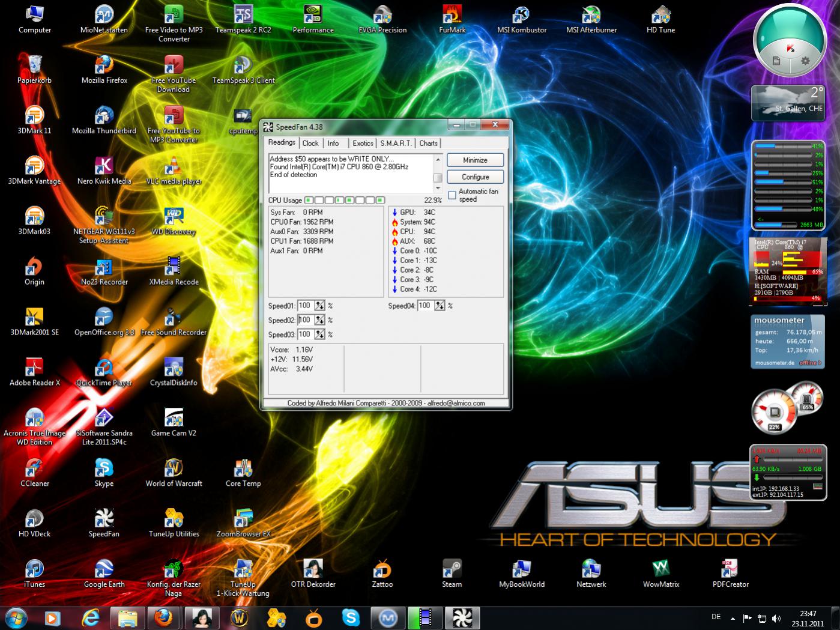Open the Papierkorb recycle bin
Image resolution: width=840 pixels, height=630 pixels.
click(x=34, y=68)
